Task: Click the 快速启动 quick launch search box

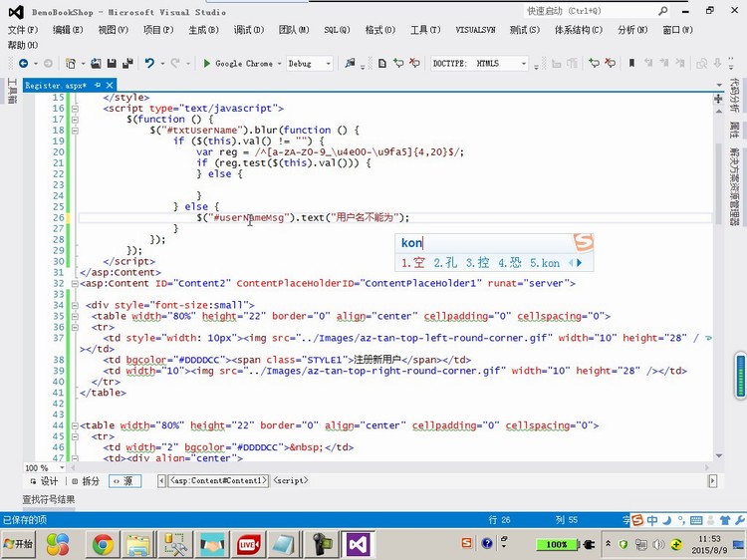Action: 597,11
